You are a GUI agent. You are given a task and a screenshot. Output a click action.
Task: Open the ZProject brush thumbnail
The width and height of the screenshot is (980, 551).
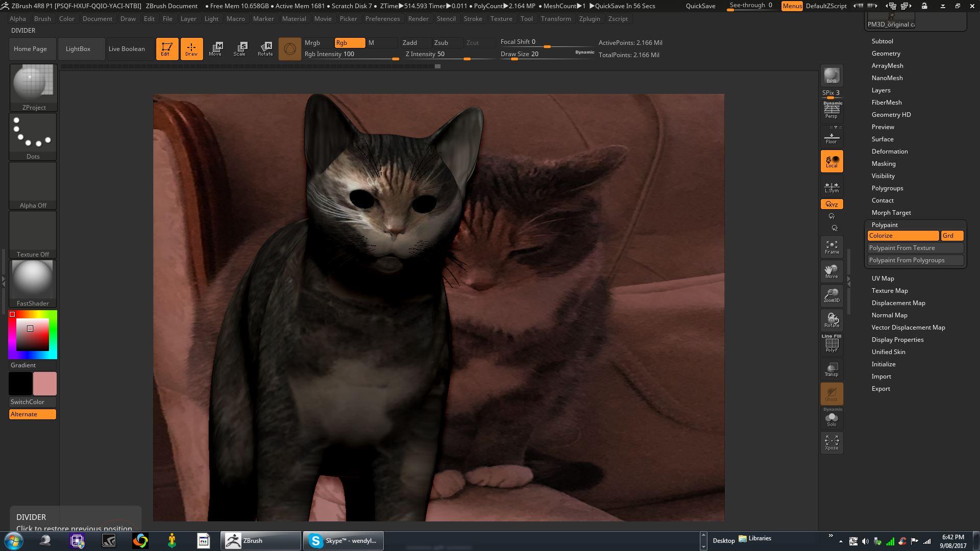33,87
